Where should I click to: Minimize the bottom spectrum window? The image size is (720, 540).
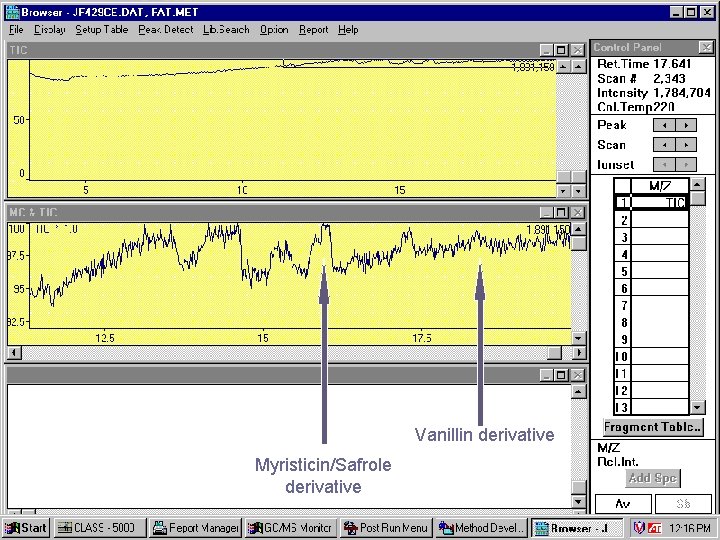[x=546, y=375]
